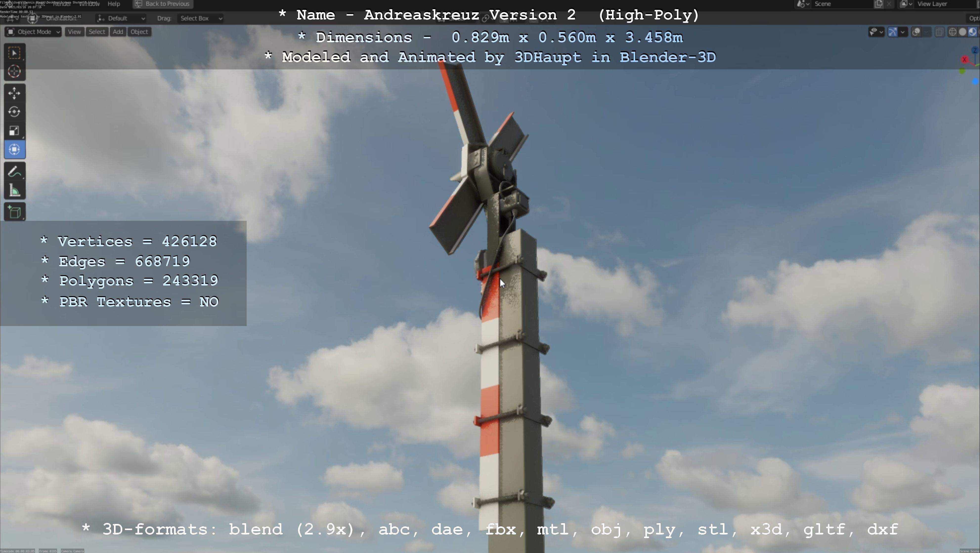
Task: Open the Help menu
Action: (x=114, y=4)
